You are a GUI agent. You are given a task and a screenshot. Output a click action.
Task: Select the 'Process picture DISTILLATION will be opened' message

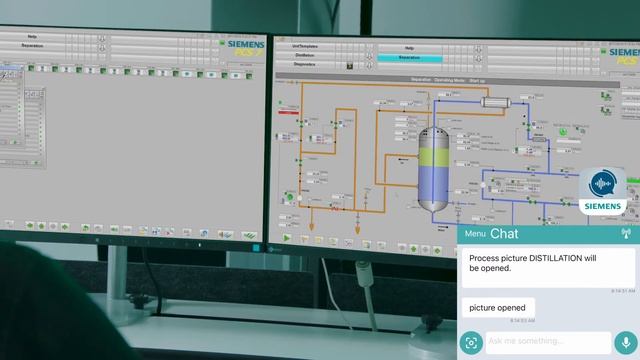(548, 268)
